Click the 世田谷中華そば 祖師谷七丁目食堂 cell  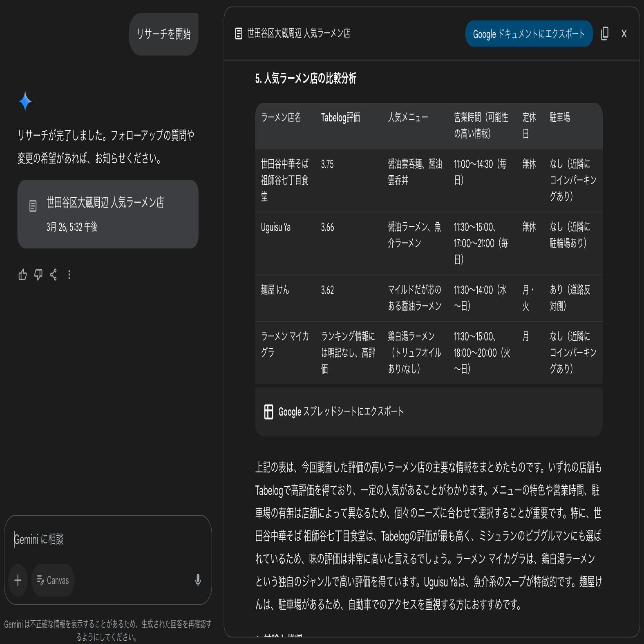[284, 180]
